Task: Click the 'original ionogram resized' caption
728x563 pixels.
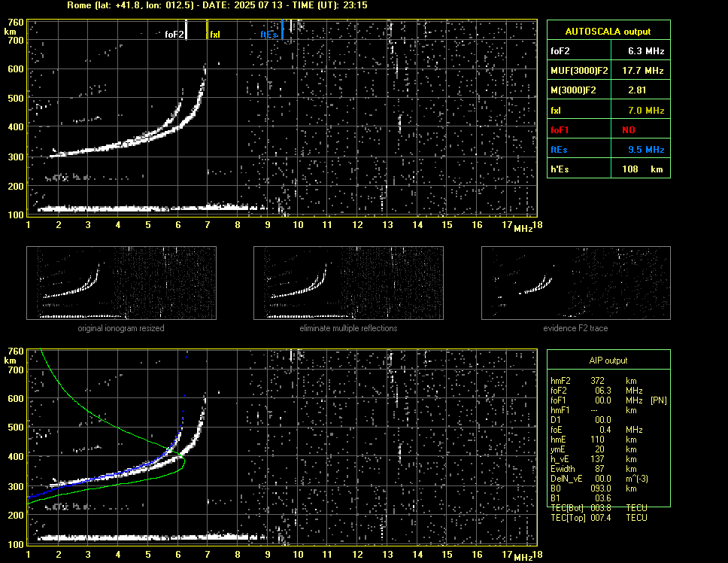Action: [x=121, y=328]
